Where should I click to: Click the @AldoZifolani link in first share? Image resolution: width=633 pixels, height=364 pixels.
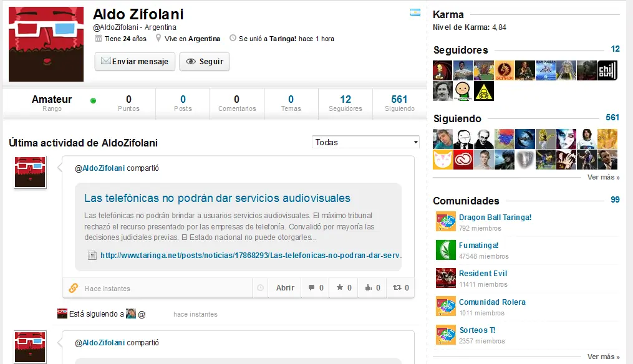coord(100,168)
